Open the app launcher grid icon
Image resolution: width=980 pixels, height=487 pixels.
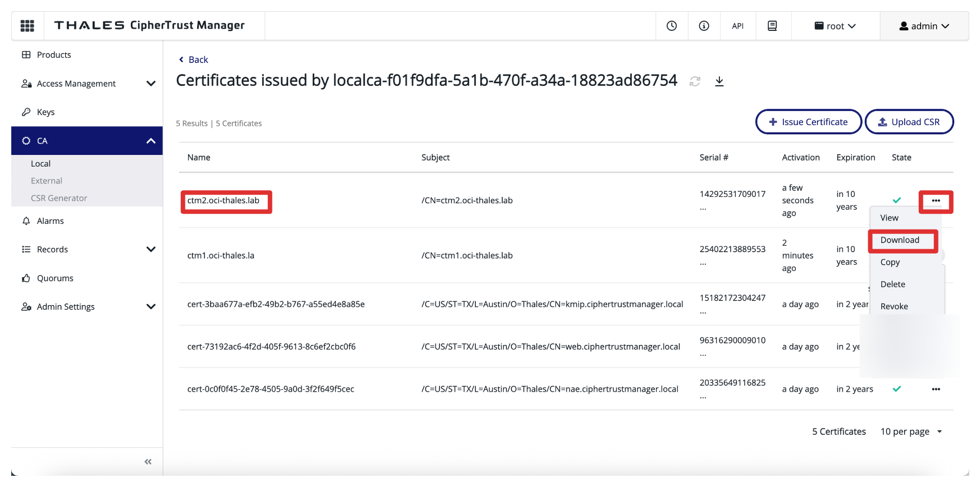point(27,26)
